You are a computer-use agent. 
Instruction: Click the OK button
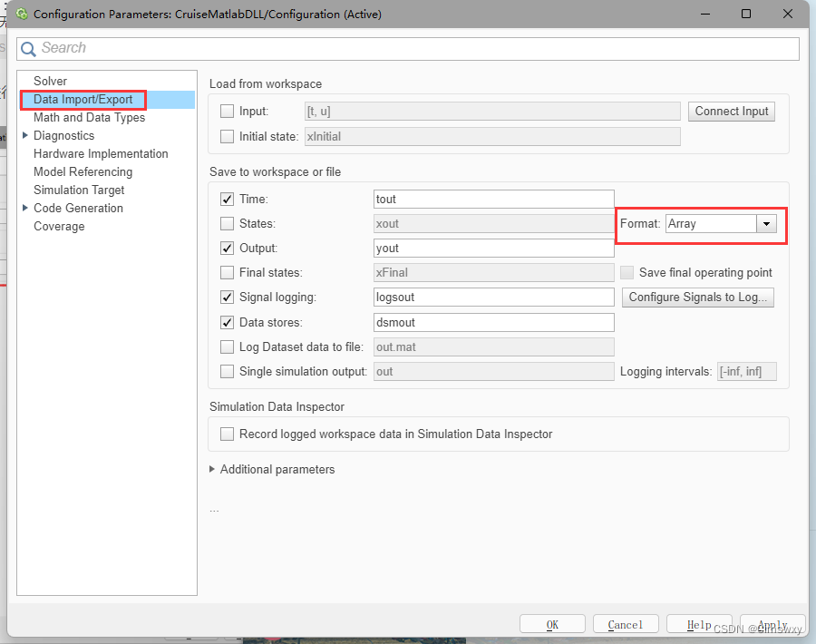click(x=552, y=624)
